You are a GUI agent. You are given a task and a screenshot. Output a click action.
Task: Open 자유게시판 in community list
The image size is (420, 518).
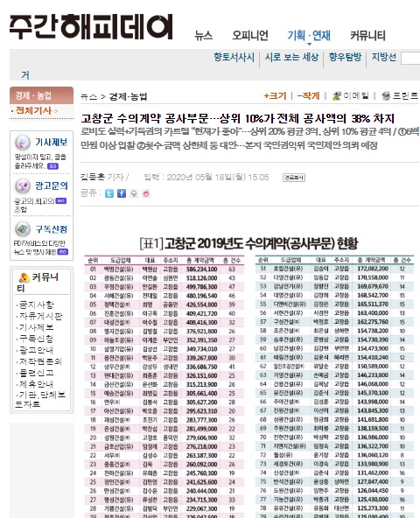40,316
